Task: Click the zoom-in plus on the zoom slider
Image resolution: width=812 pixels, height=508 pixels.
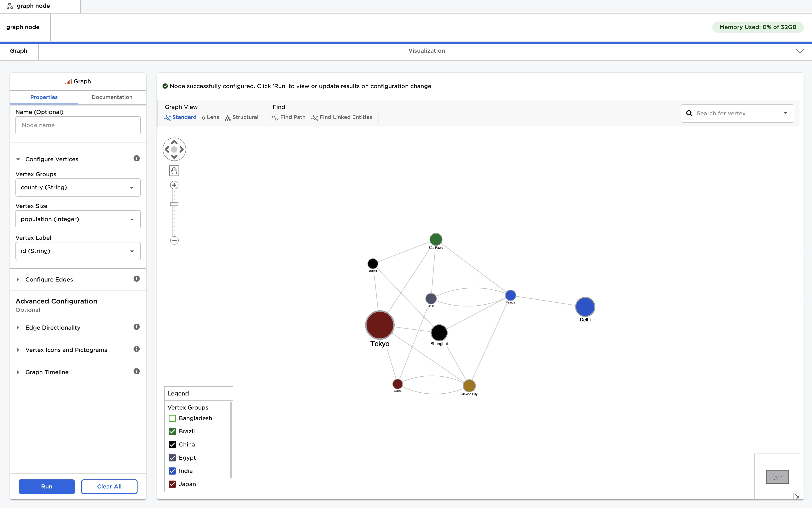Action: (174, 185)
